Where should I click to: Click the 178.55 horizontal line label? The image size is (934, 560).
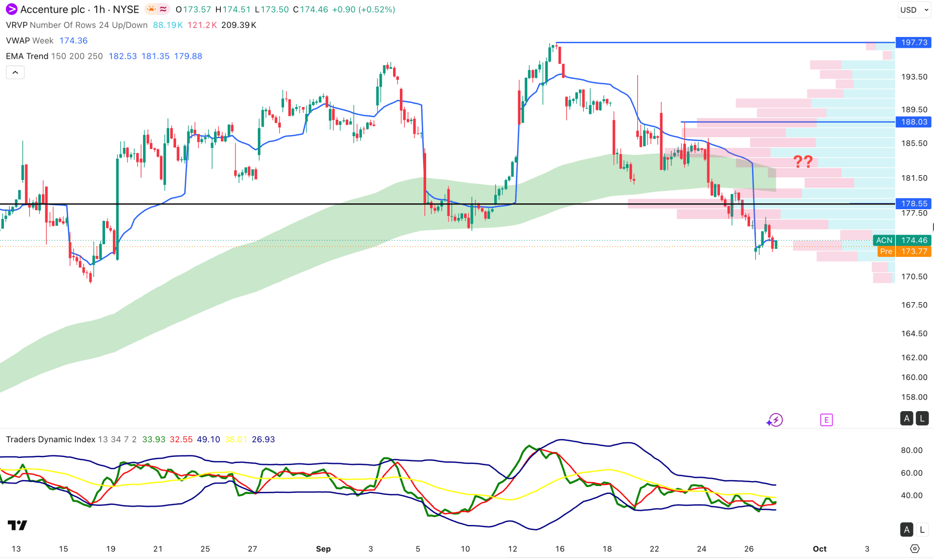[914, 203]
